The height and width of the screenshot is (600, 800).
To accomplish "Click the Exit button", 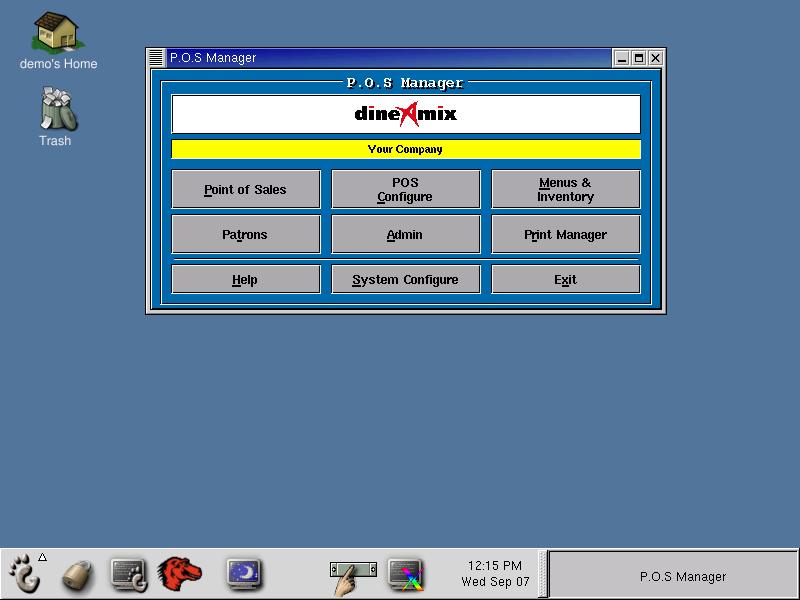I will tap(565, 279).
